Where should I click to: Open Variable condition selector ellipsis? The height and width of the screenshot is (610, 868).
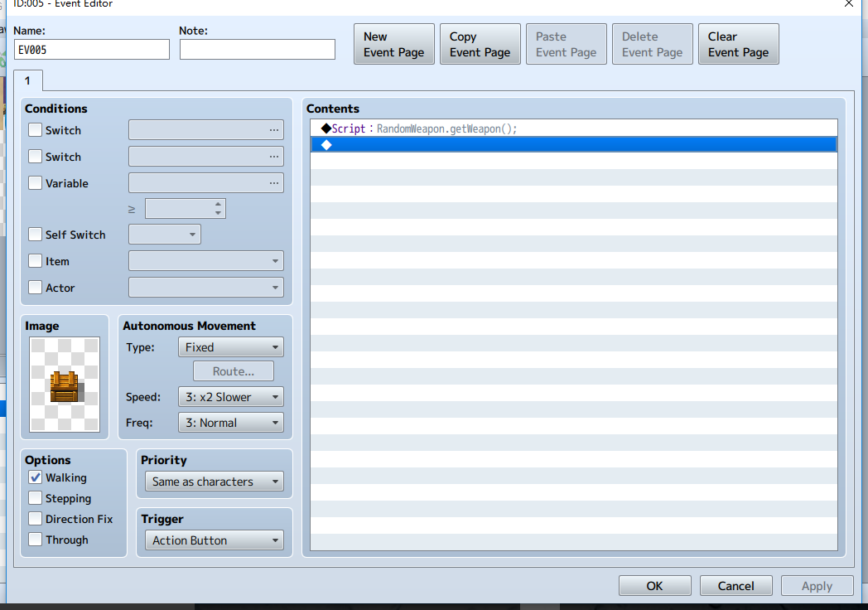(274, 183)
